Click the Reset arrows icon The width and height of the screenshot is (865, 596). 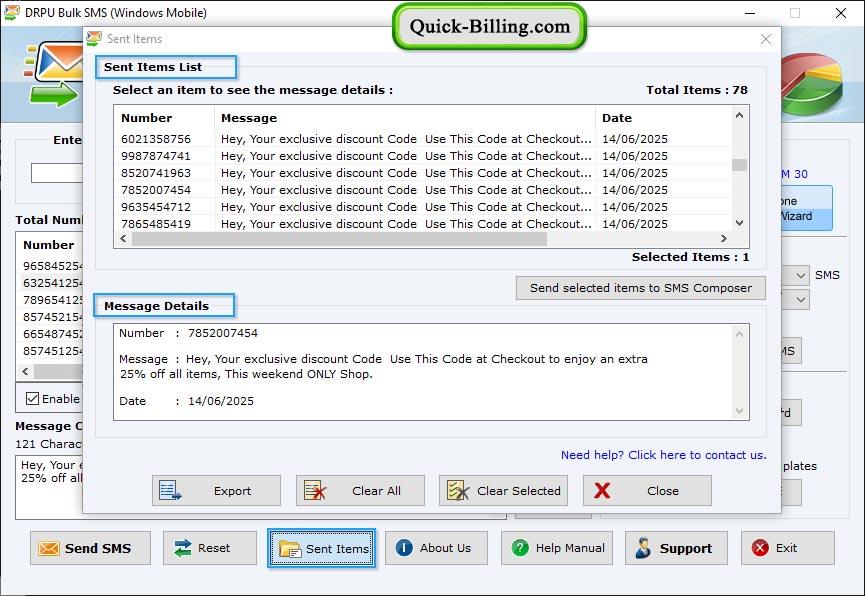point(182,548)
